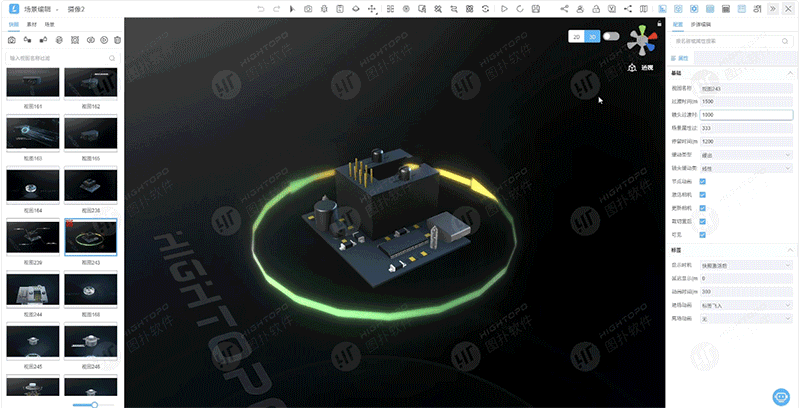
Task: Click the thumbnail size slider handle
Action: tap(94, 404)
